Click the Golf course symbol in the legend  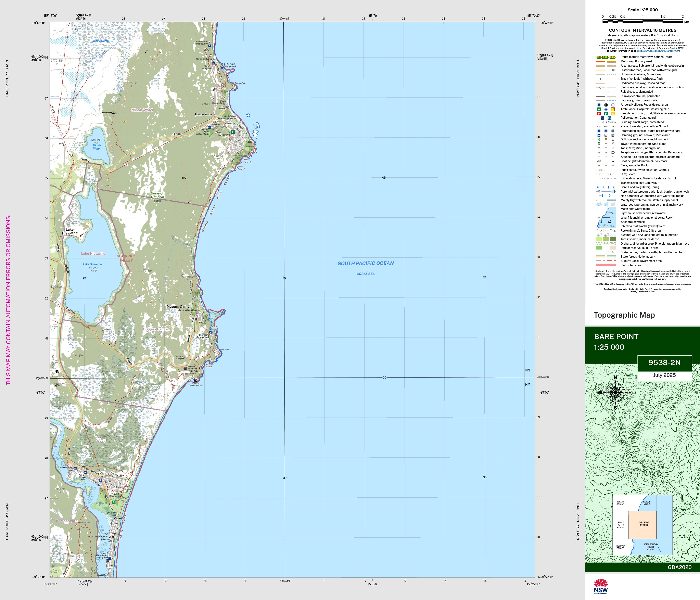point(599,140)
